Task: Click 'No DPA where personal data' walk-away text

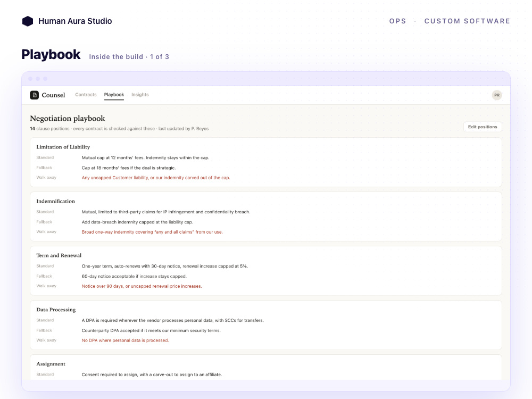Action: (x=125, y=340)
